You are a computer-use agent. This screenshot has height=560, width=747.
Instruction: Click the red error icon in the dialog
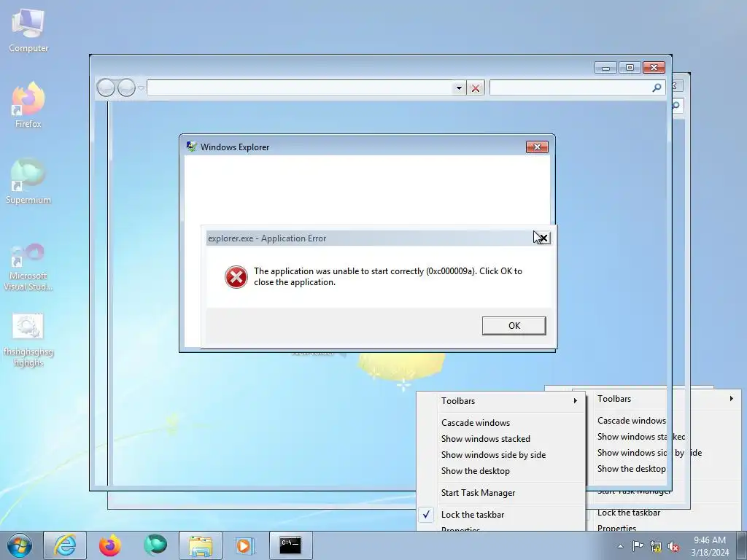236,277
